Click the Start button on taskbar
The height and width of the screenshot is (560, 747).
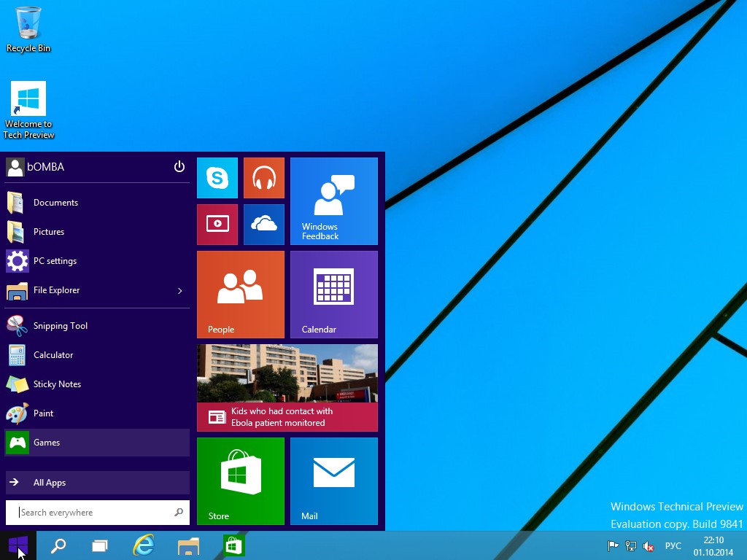tap(18, 545)
